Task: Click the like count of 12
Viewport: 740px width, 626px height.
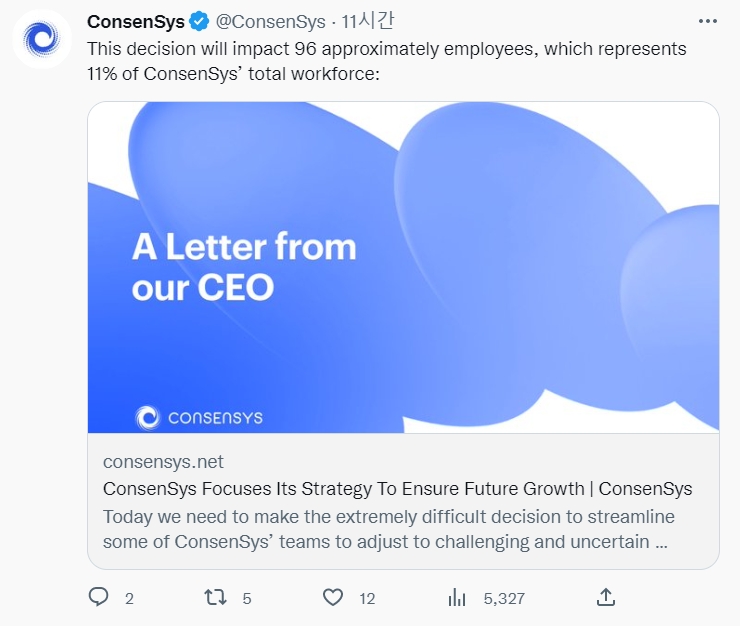Action: point(367,598)
